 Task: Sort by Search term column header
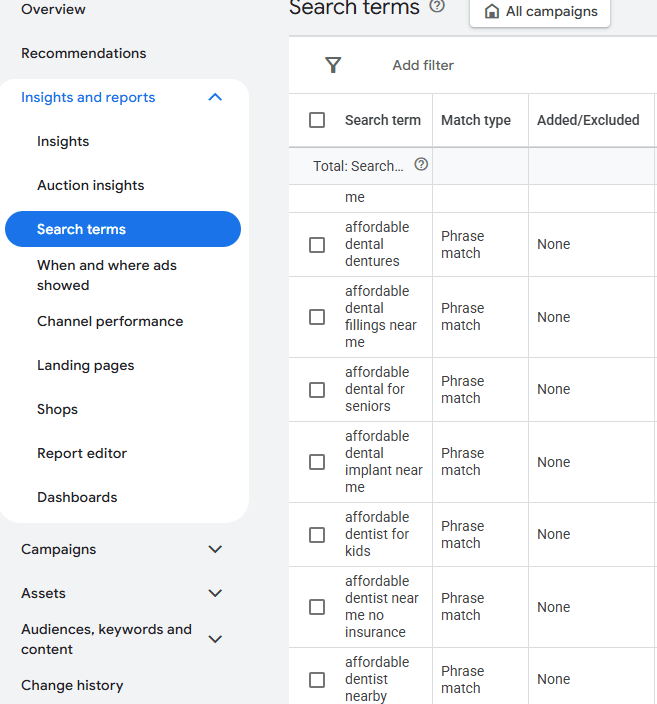[x=383, y=120]
